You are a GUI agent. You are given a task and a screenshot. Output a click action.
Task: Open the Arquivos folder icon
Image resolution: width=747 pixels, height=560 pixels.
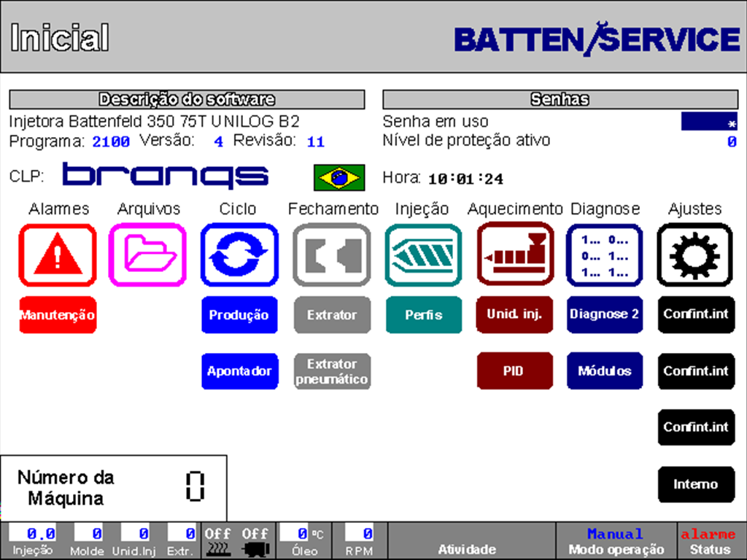(148, 254)
